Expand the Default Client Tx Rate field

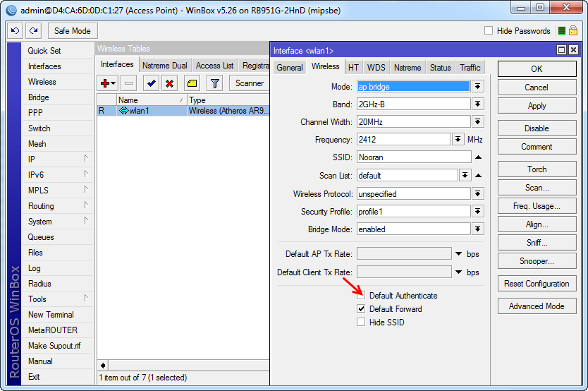point(458,272)
